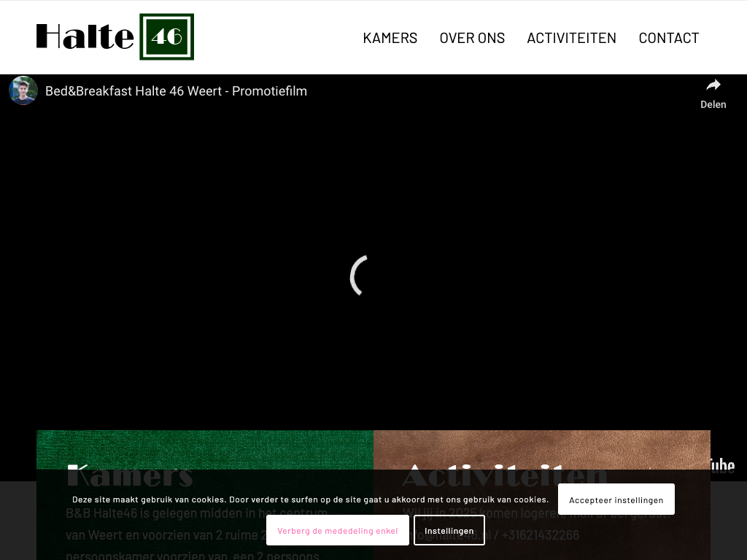Click the brown leather Activiteiten card image
The width and height of the screenshot is (747, 560).
[541, 446]
